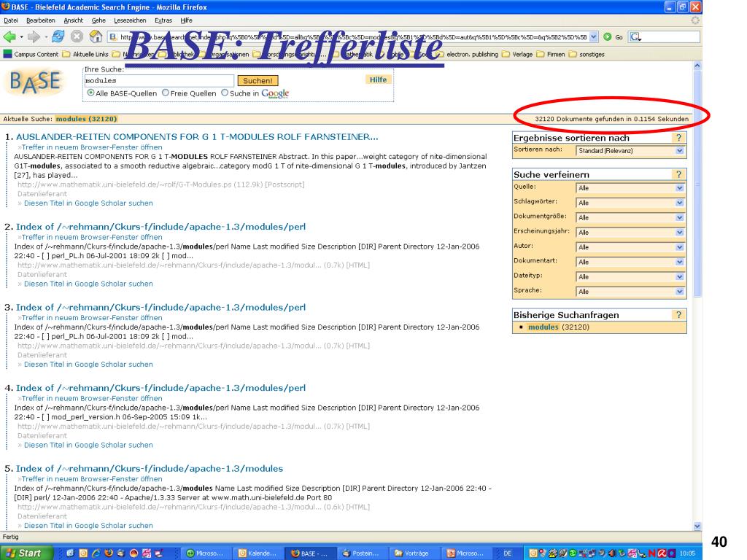Click the Suchen! button

tap(258, 80)
